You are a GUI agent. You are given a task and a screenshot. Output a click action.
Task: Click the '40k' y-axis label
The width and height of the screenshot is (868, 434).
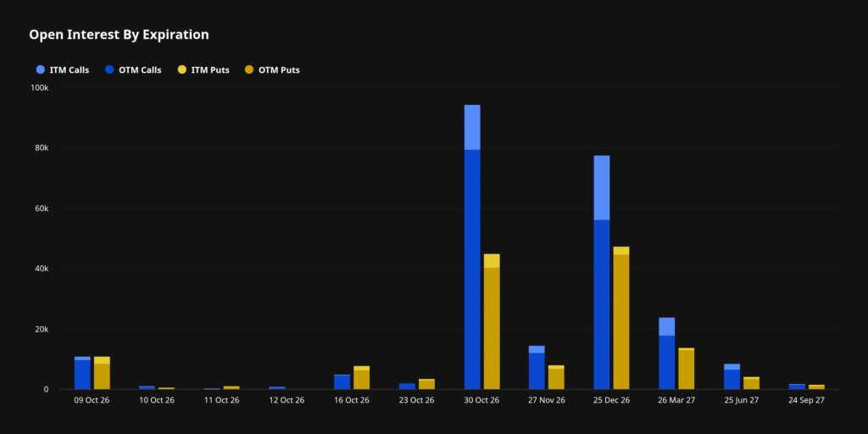[x=42, y=269]
